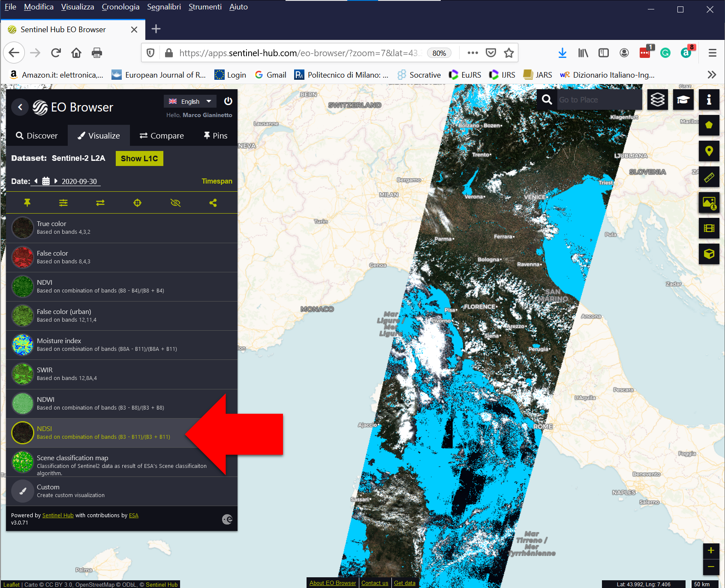Click the Go to Place search field
This screenshot has height=588, width=725.
[x=598, y=100]
